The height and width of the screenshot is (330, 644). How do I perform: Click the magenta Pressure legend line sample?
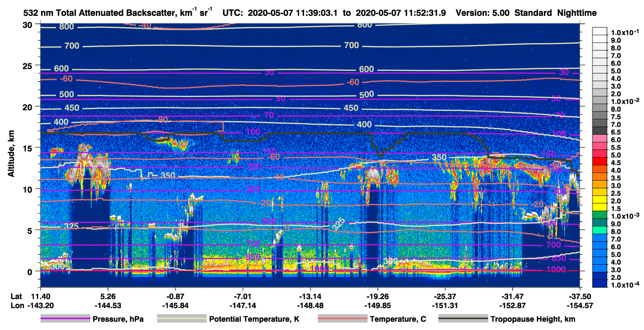pos(65,319)
